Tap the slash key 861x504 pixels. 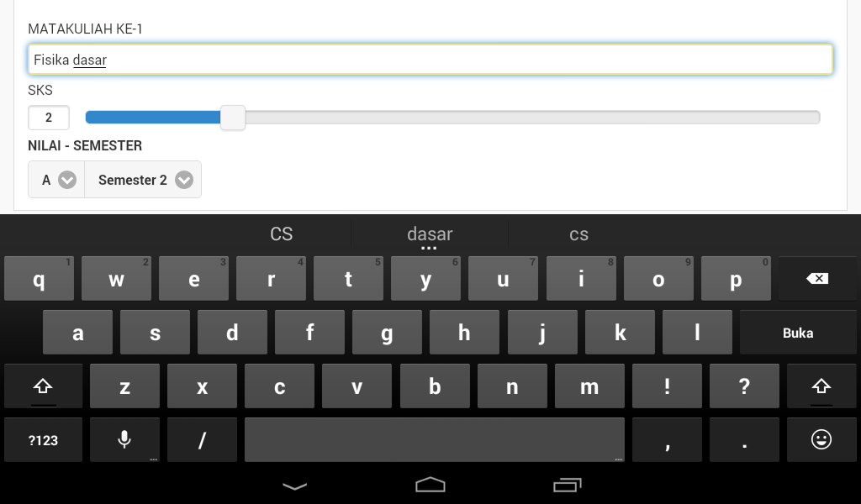(202, 440)
